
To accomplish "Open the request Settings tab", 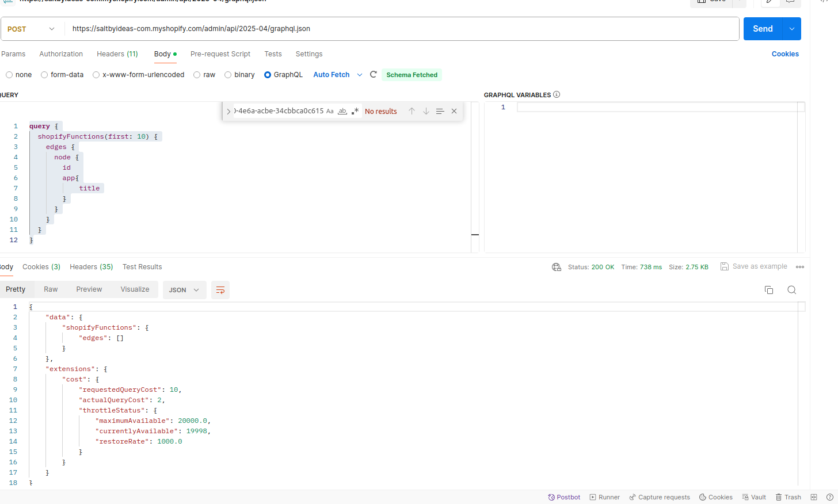I will (309, 54).
